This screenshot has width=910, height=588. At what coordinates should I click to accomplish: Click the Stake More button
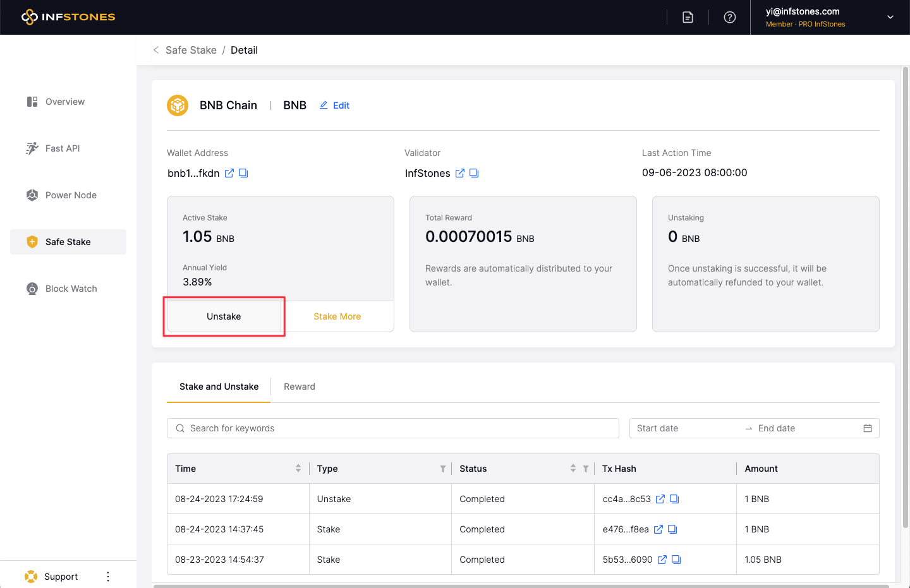tap(337, 316)
